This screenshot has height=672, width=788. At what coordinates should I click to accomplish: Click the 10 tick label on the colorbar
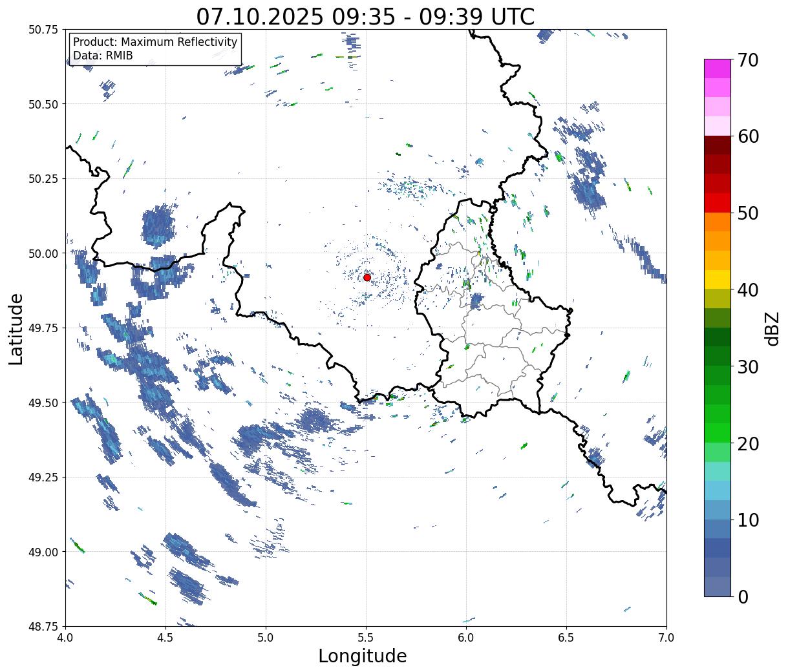(x=748, y=520)
